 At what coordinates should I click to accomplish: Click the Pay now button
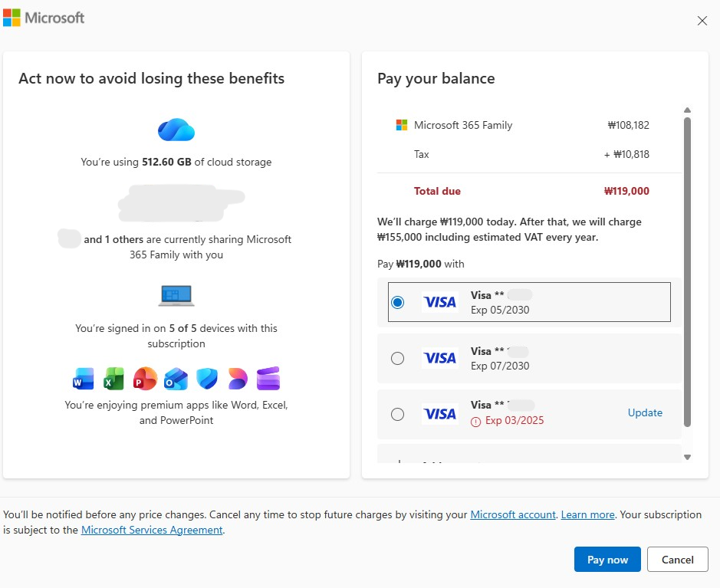tap(607, 559)
